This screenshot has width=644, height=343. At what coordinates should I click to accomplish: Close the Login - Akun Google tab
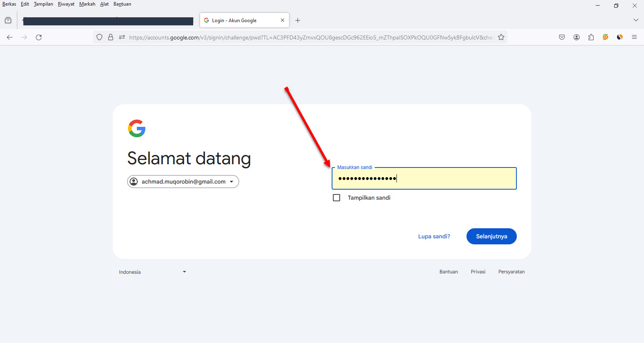pyautogui.click(x=283, y=20)
